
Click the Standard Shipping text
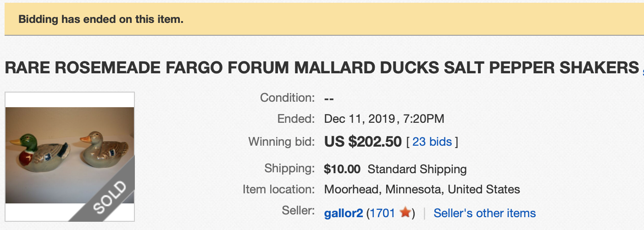417,169
